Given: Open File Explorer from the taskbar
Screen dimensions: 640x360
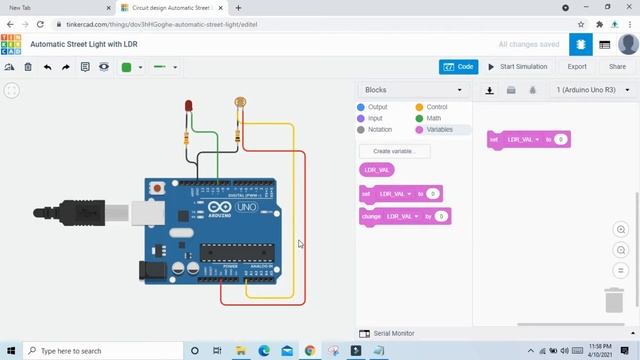Looking at the screenshot, I should 240,351.
